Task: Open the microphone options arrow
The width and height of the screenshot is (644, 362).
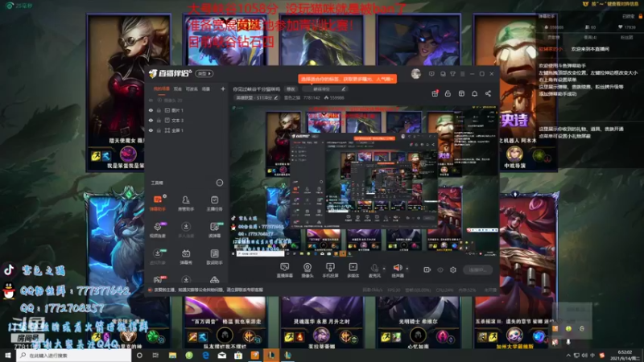Action: click(x=384, y=269)
